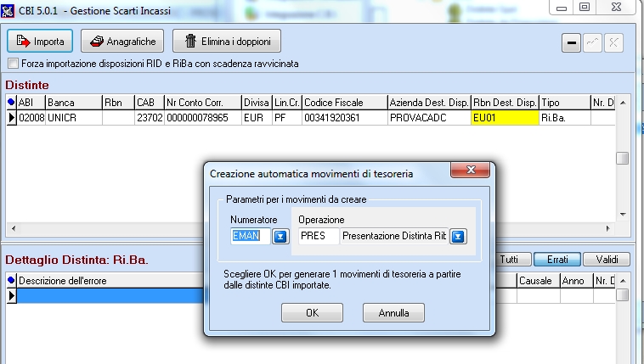Maximize the CBI window
The width and height of the screenshot is (644, 364).
pyautogui.click(x=585, y=7)
